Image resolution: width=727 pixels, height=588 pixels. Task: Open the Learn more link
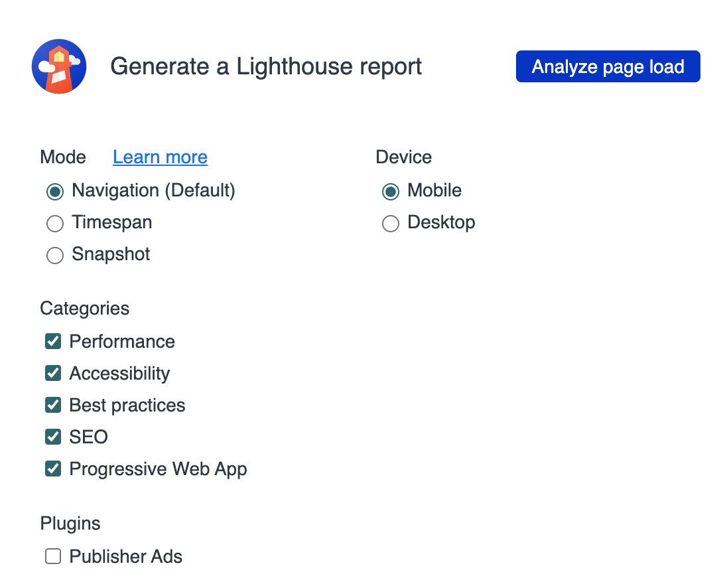point(160,157)
